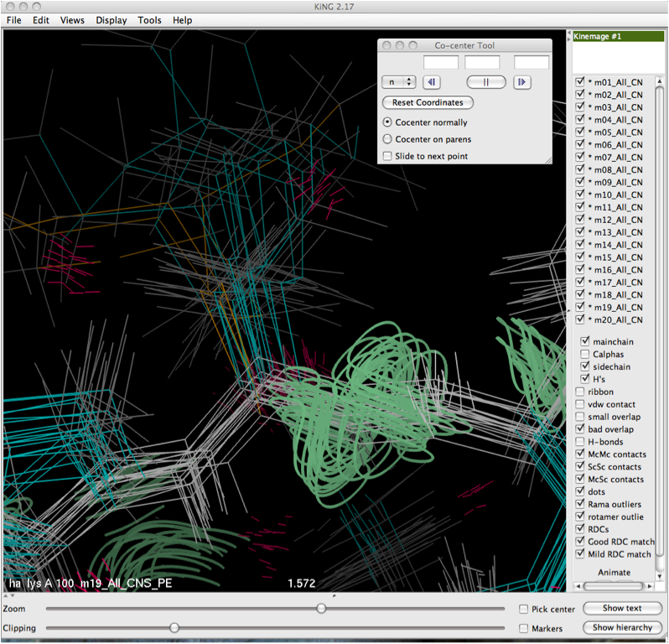The height and width of the screenshot is (644, 669).
Task: Uncheck the m05_All_CN model
Action: coord(580,132)
